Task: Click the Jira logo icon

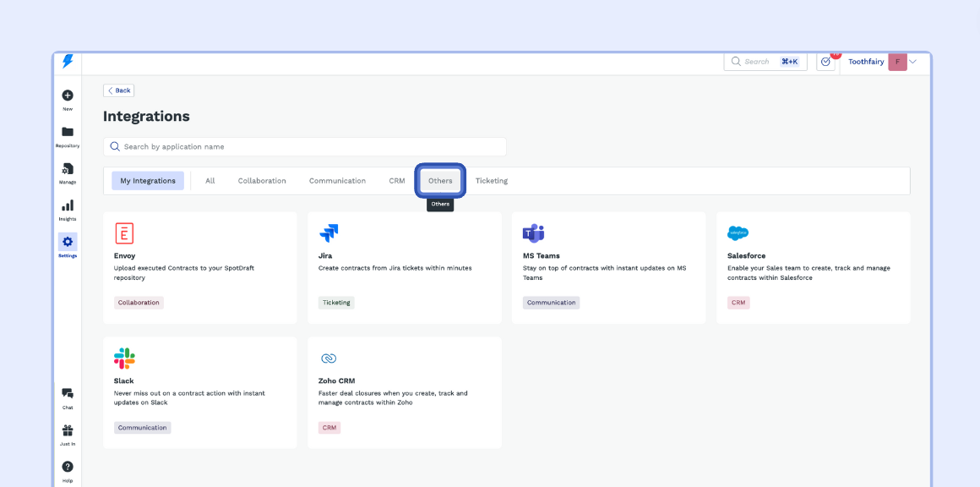Action: [x=329, y=234]
